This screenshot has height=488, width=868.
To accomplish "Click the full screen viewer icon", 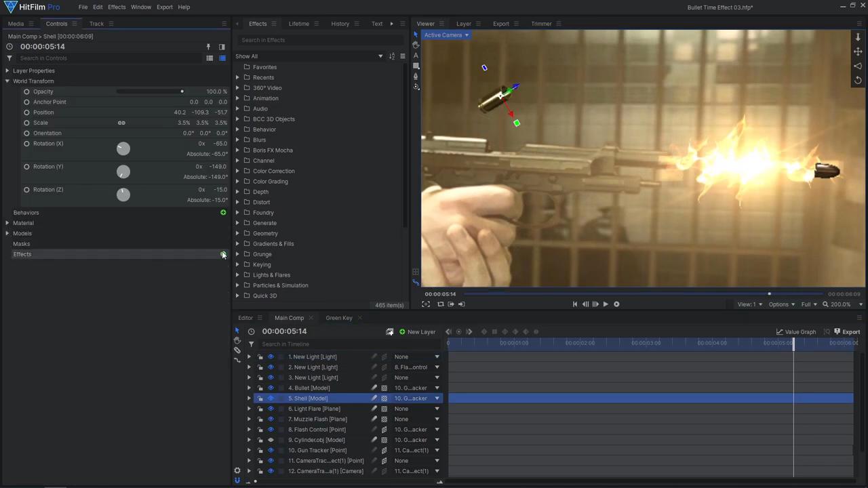I will coord(426,304).
